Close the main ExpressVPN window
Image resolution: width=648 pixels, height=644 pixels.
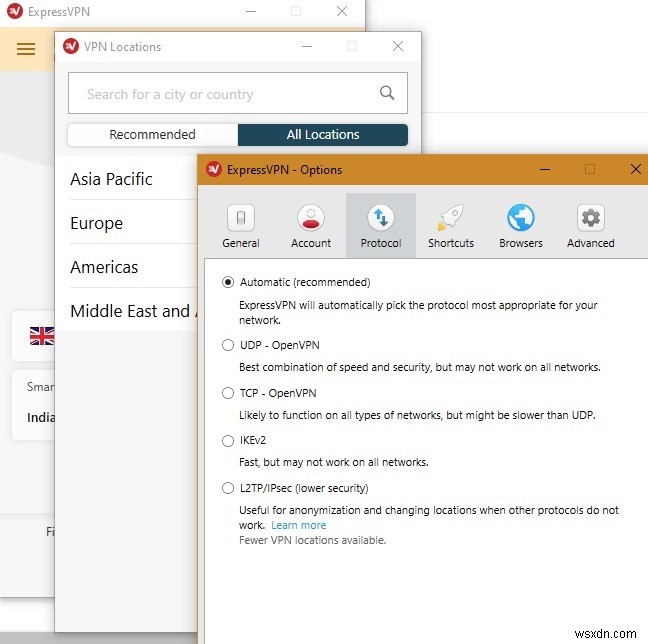pos(342,11)
